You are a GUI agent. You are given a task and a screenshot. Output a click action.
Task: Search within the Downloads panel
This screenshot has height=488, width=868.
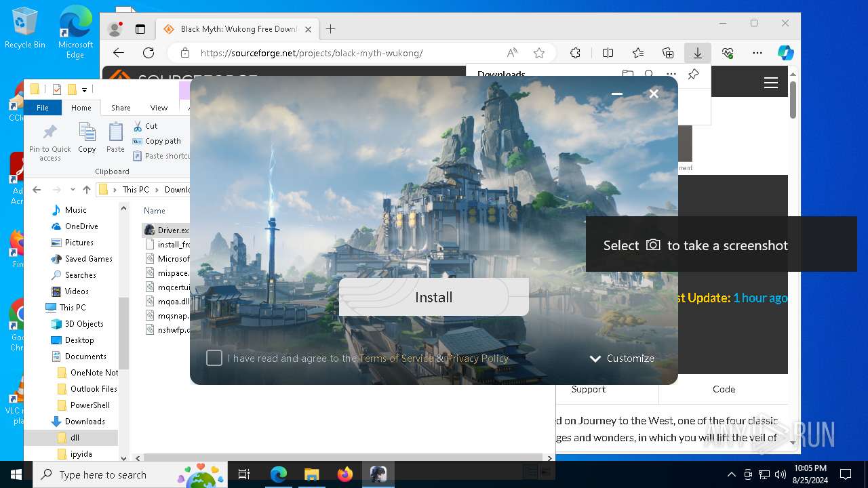click(x=650, y=75)
